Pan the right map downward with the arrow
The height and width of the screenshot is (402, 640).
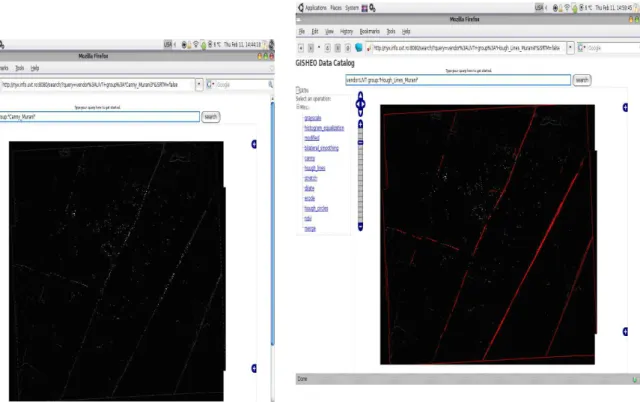[360, 112]
